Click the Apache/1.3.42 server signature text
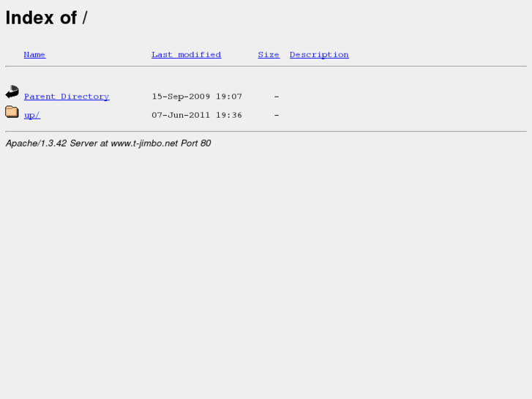The image size is (532, 399). click(108, 143)
